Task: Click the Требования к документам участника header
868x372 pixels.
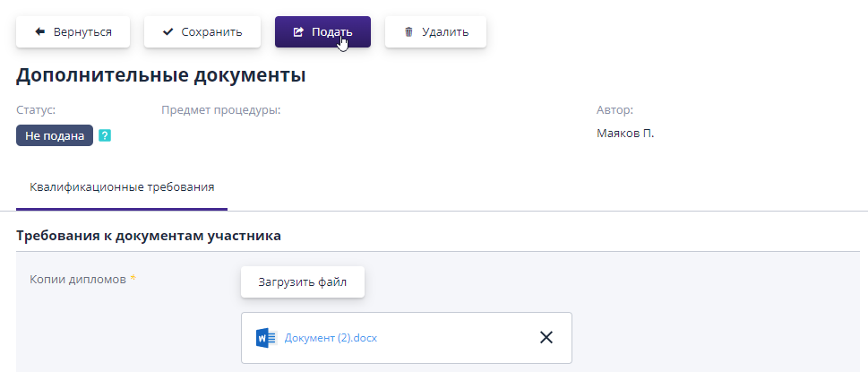Action: 149,236
